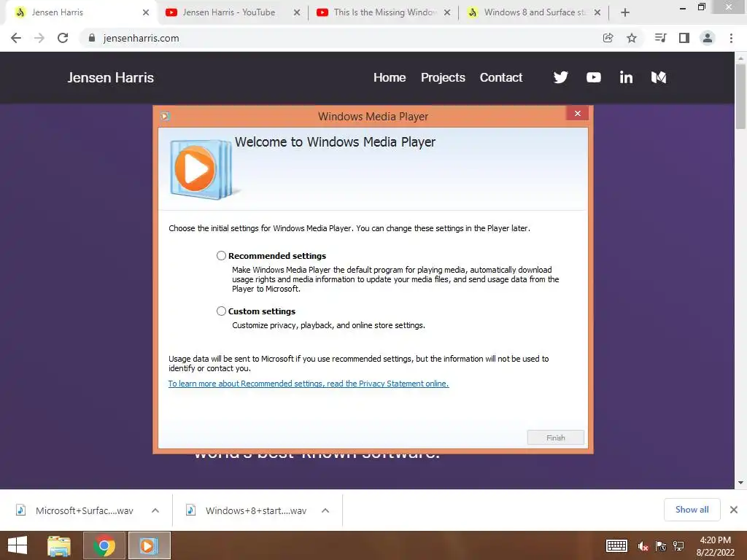Close the Windows Media Player dialog
This screenshot has height=560, width=747.
click(x=578, y=113)
